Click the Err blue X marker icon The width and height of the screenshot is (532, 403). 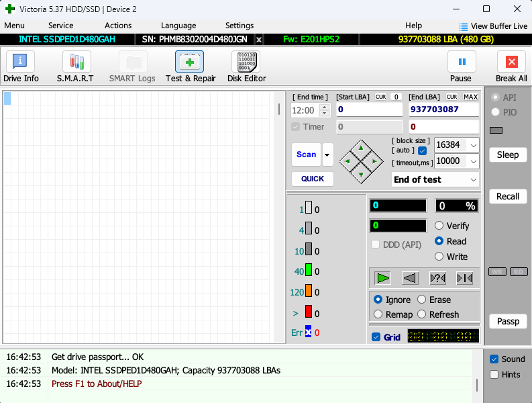pyautogui.click(x=308, y=332)
